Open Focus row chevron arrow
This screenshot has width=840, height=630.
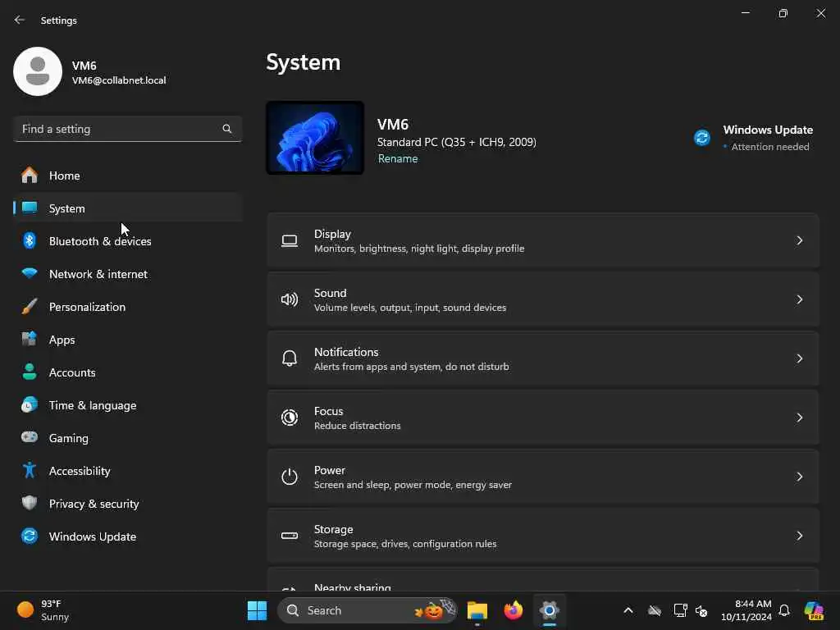pos(799,418)
